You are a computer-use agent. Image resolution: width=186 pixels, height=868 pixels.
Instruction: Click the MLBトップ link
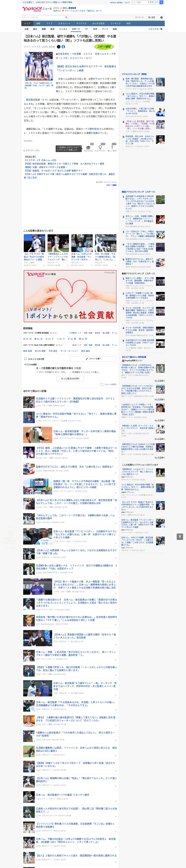[77, 345]
